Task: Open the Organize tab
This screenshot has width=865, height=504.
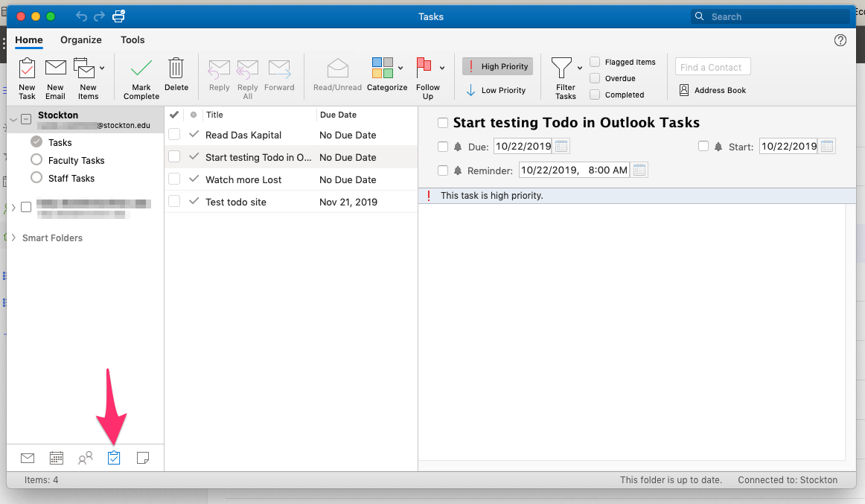Action: pos(81,39)
